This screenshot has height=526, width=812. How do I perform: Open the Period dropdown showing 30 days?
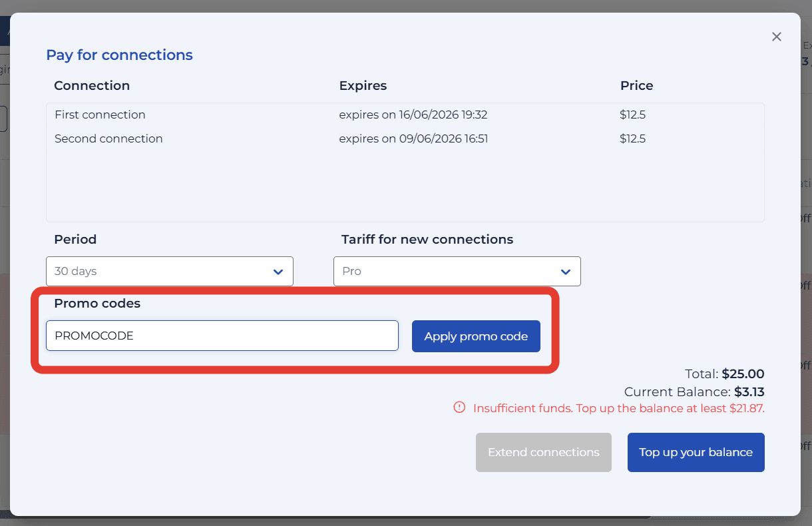pos(170,272)
